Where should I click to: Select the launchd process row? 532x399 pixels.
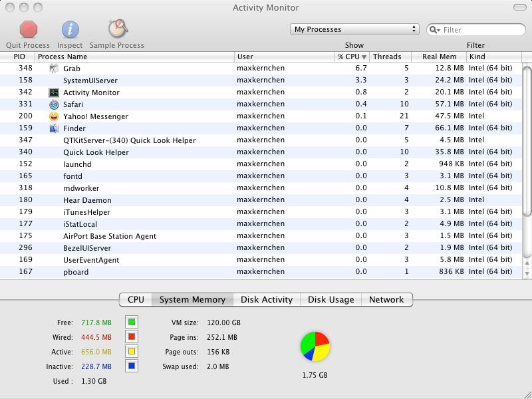(x=261, y=164)
